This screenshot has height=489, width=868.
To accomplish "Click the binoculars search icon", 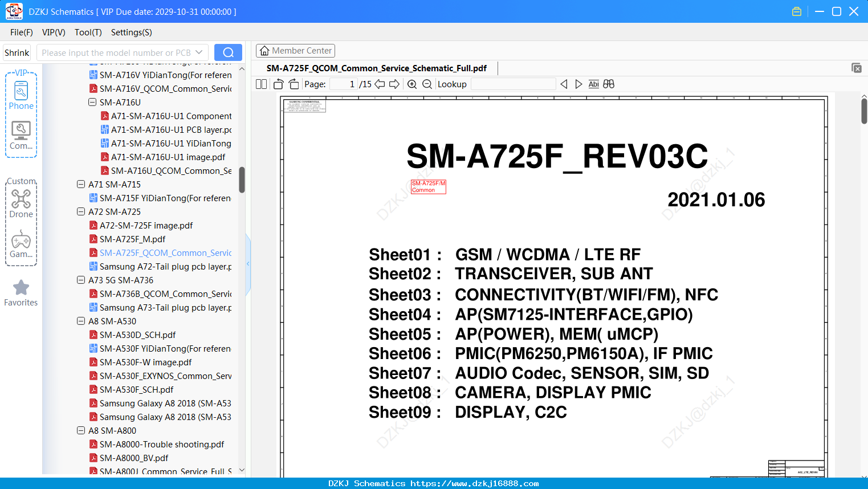I will point(609,84).
